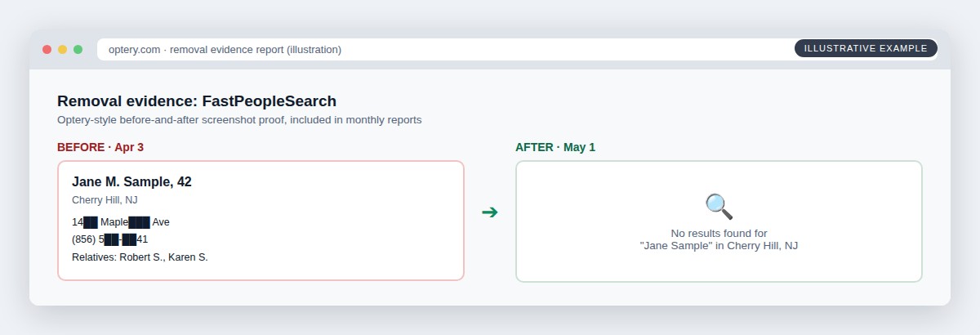Click the Illustrative Example badge
The height and width of the screenshot is (335, 980).
point(866,48)
